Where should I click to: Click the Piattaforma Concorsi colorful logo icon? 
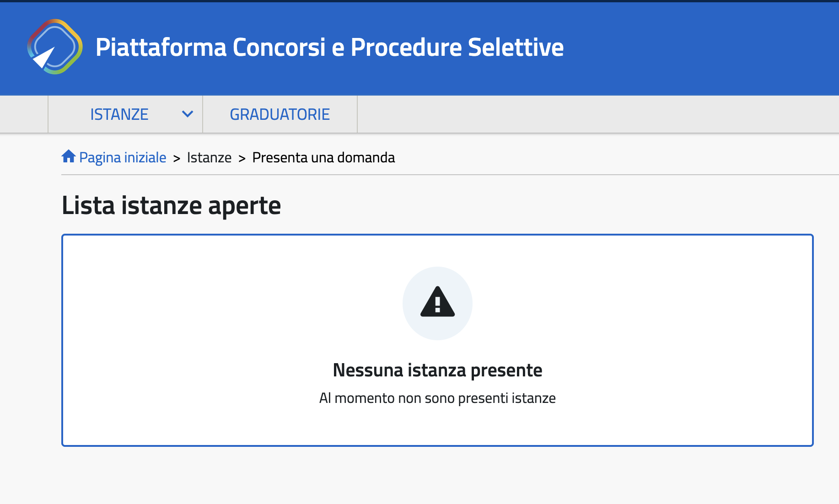pos(55,47)
